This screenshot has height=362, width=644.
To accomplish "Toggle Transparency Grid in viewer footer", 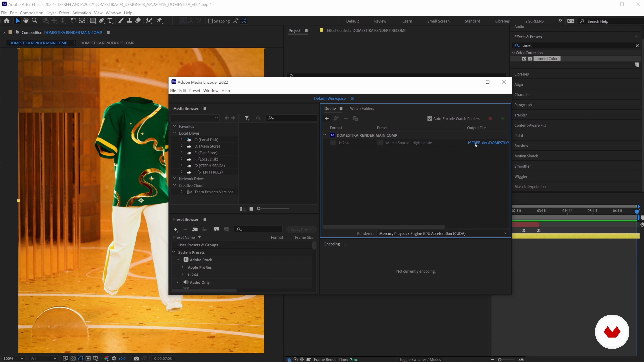I will (73, 358).
